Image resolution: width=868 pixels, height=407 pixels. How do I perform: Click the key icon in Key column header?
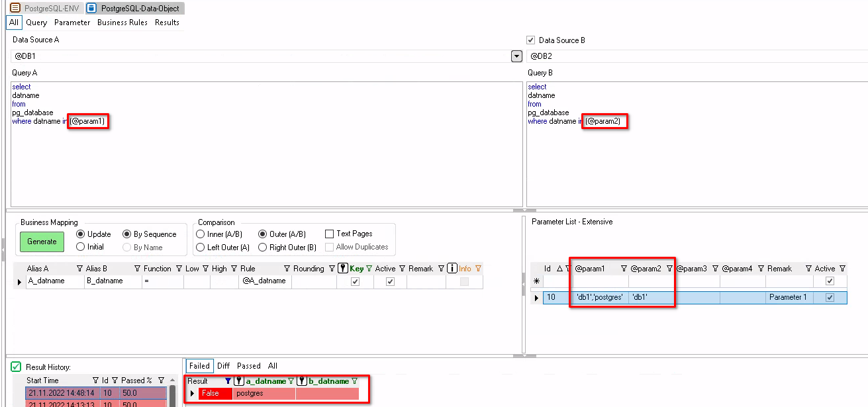342,269
